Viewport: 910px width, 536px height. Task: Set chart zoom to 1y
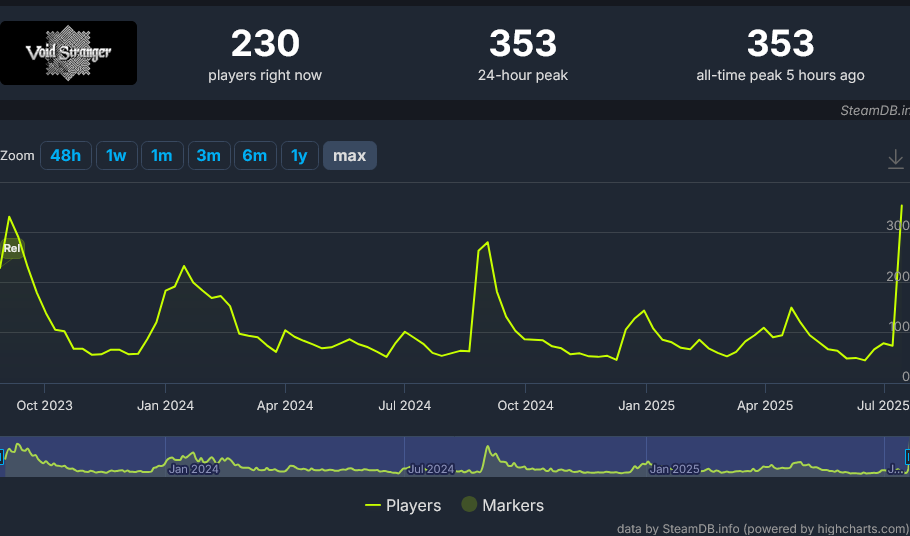pyautogui.click(x=299, y=155)
